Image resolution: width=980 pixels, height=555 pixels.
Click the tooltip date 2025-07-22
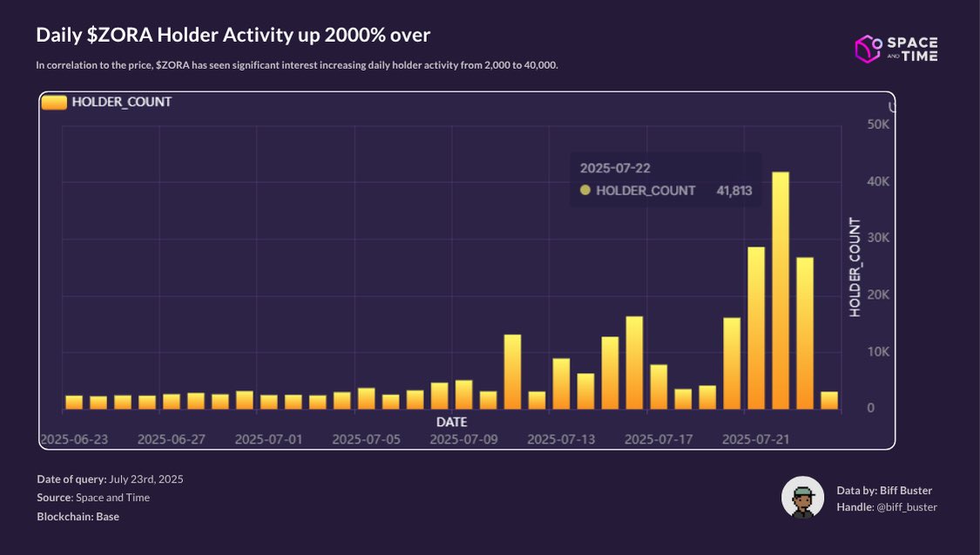click(615, 168)
